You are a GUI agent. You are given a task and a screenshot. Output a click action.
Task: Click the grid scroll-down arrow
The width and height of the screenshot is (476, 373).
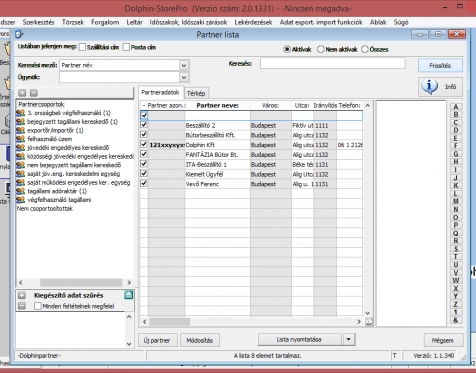click(x=367, y=313)
